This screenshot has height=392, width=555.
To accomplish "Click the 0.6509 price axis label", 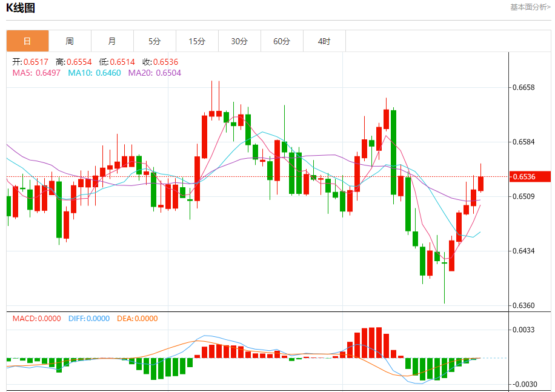I will (x=523, y=196).
